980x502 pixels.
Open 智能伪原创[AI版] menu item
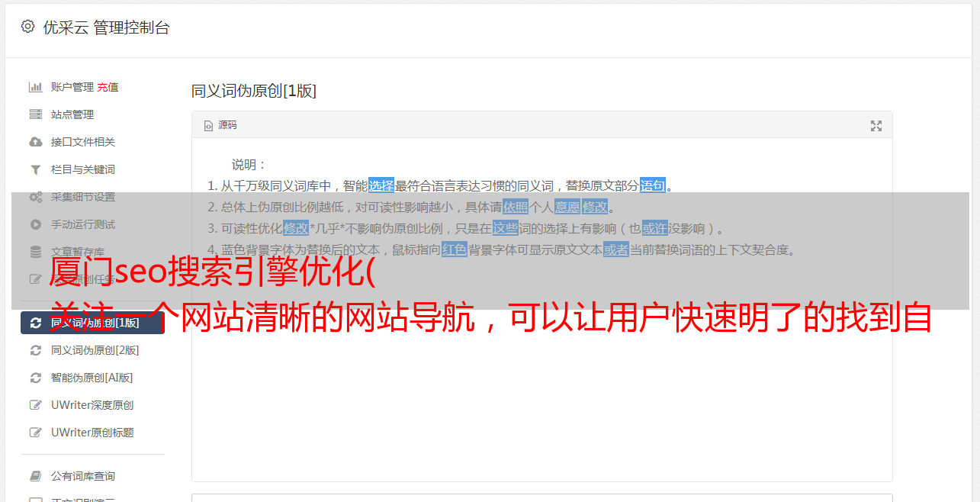(92, 378)
